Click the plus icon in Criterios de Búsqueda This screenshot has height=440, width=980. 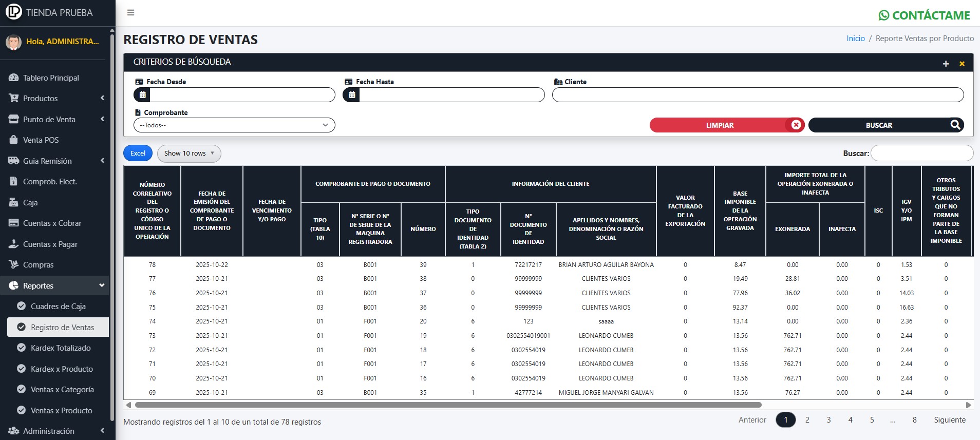pyautogui.click(x=946, y=64)
